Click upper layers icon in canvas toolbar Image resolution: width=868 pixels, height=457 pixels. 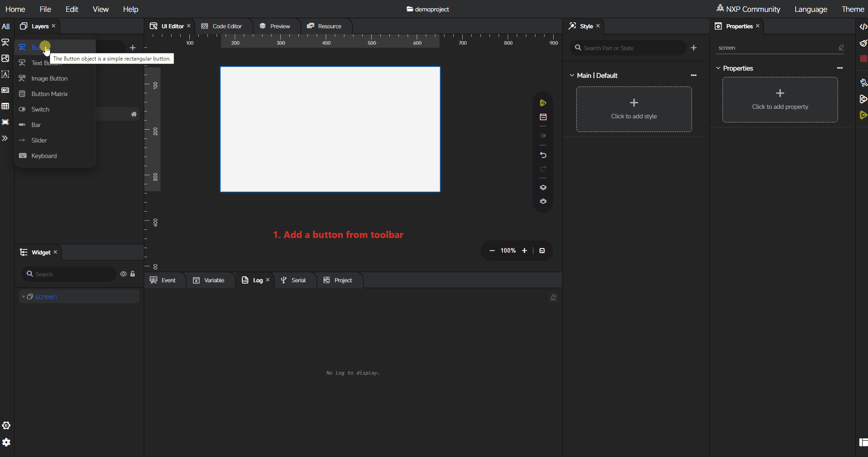(543, 188)
